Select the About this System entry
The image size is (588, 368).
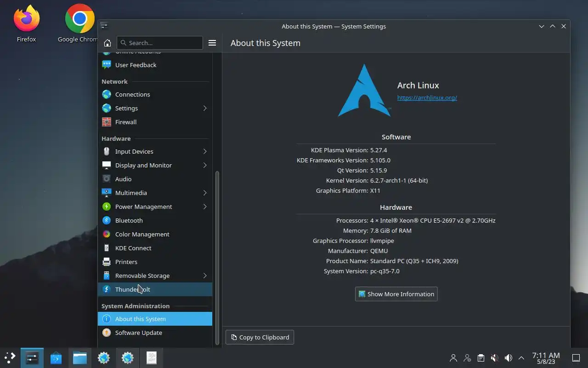155,319
